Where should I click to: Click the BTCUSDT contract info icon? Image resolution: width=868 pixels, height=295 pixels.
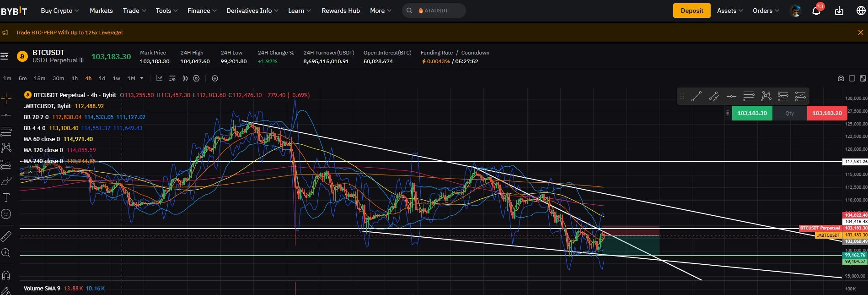(x=81, y=60)
